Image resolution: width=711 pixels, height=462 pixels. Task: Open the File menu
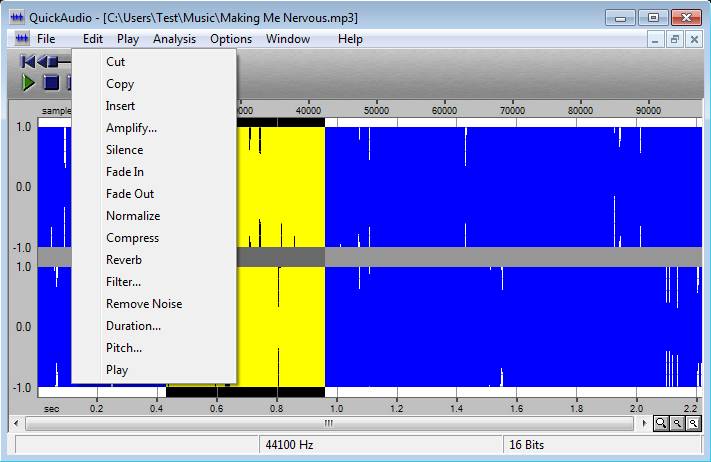point(46,39)
